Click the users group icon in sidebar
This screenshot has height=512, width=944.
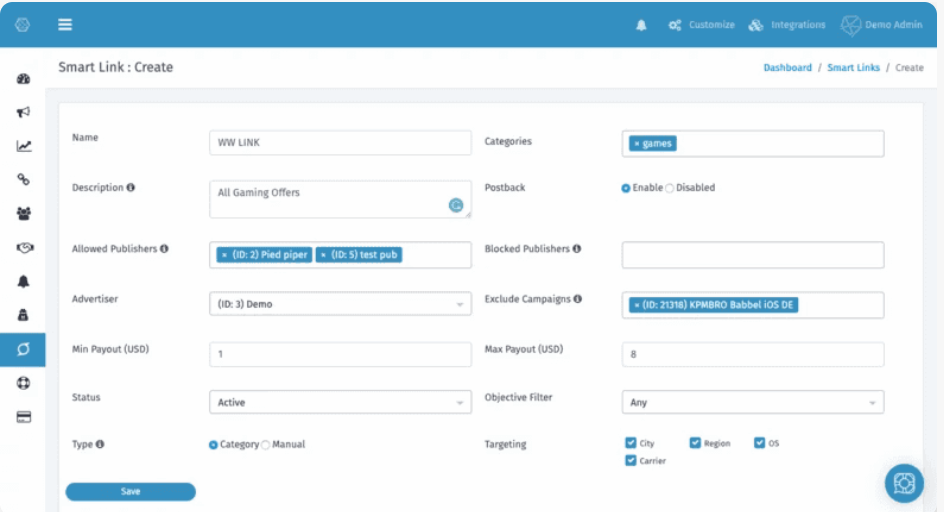coord(23,213)
